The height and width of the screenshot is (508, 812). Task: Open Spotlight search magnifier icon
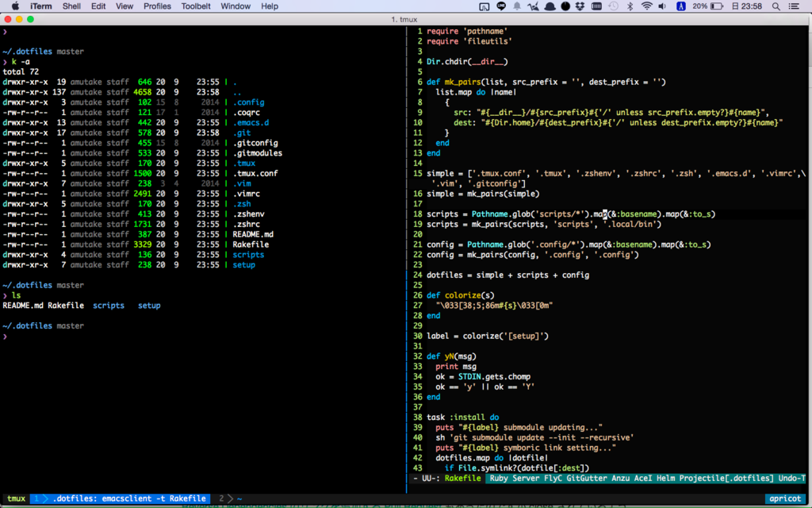click(776, 6)
